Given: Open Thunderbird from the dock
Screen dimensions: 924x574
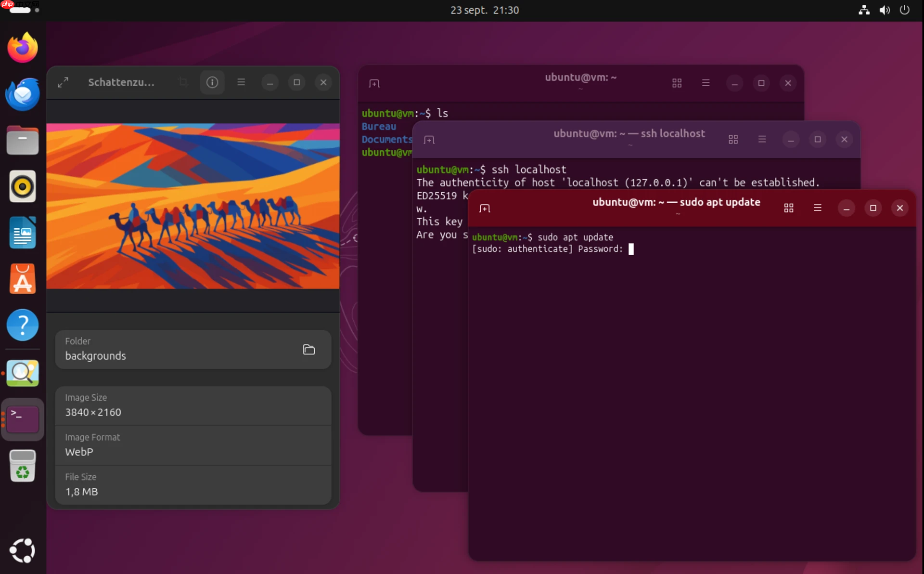Looking at the screenshot, I should coord(22,94).
